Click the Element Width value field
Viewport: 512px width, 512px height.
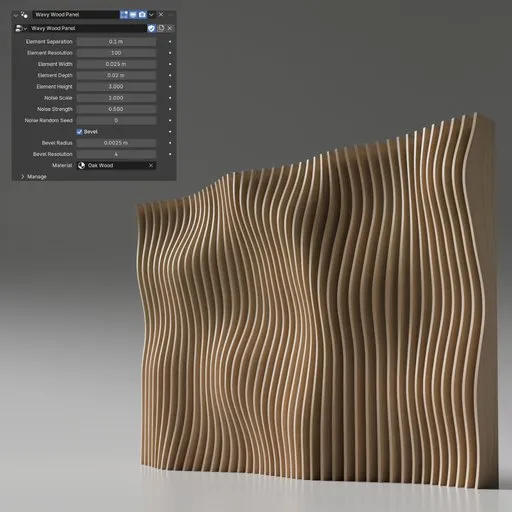click(116, 64)
